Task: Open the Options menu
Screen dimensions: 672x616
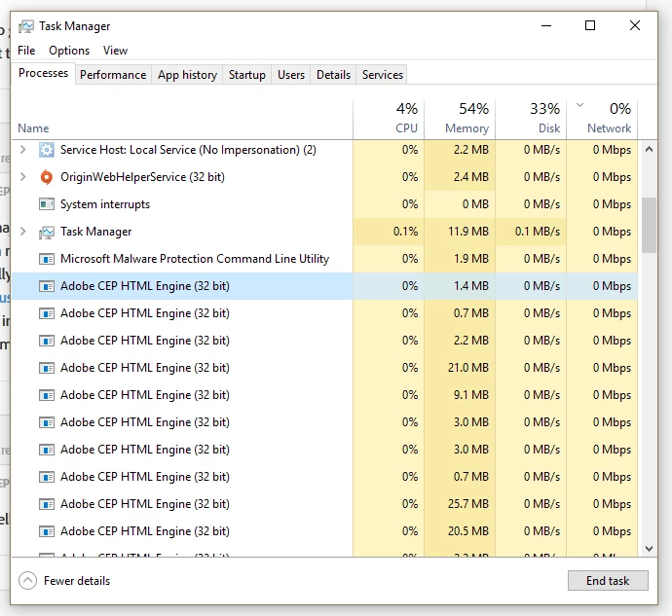Action: [69, 51]
